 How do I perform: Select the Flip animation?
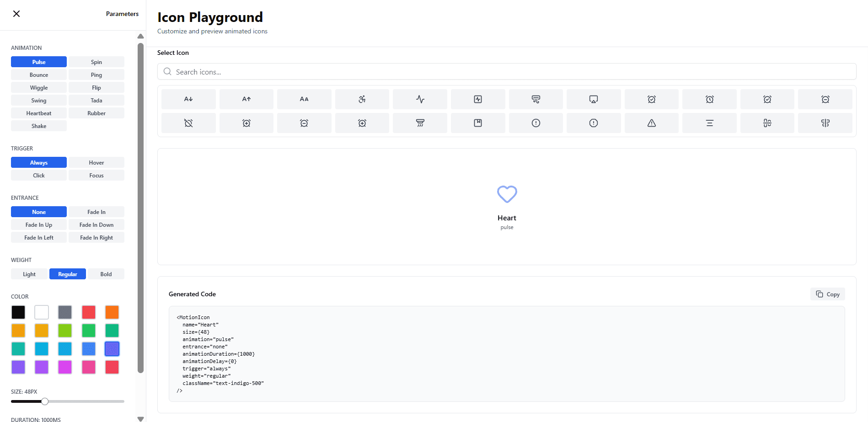tap(96, 87)
